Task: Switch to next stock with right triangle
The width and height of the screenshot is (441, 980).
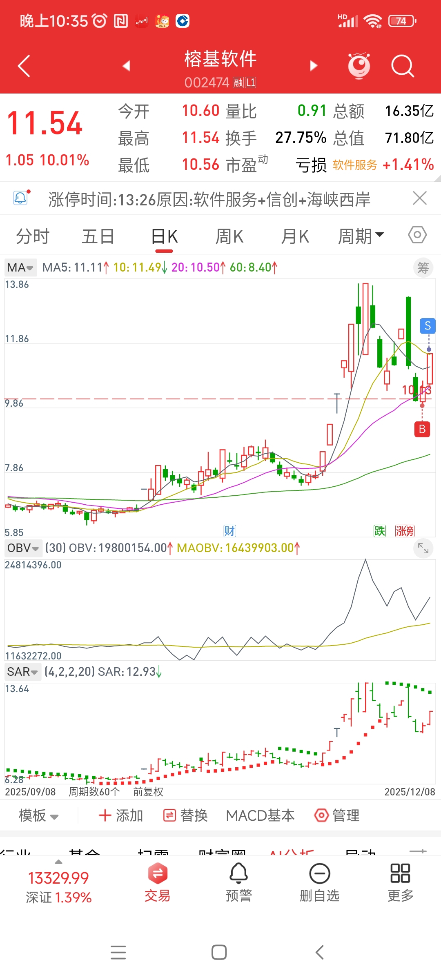Action: [314, 66]
